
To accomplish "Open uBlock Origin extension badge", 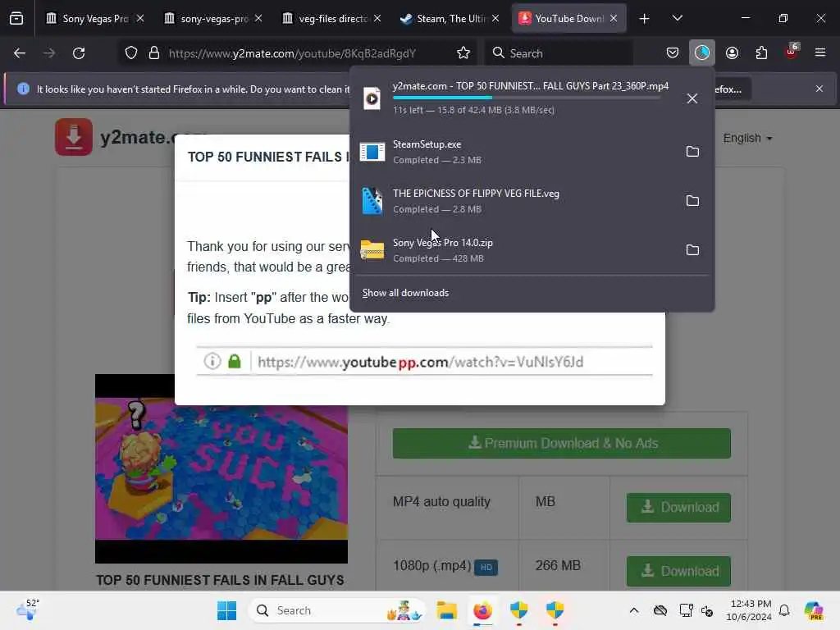I will point(792,52).
